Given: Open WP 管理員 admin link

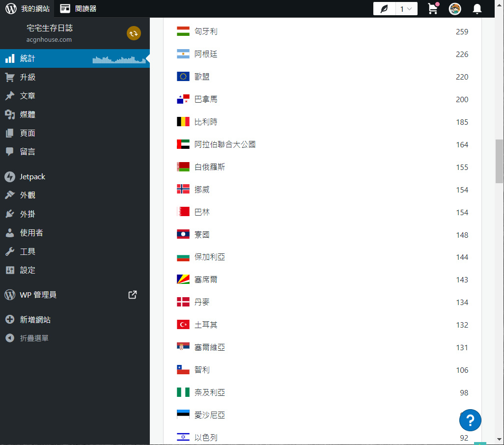Looking at the screenshot, I should (x=75, y=295).
